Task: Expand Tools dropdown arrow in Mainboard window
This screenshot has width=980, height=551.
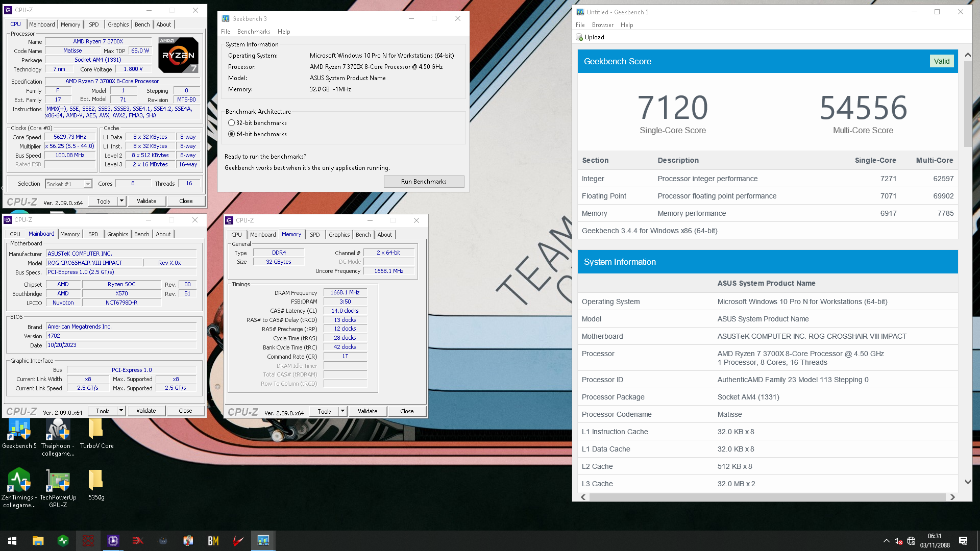Action: tap(121, 411)
